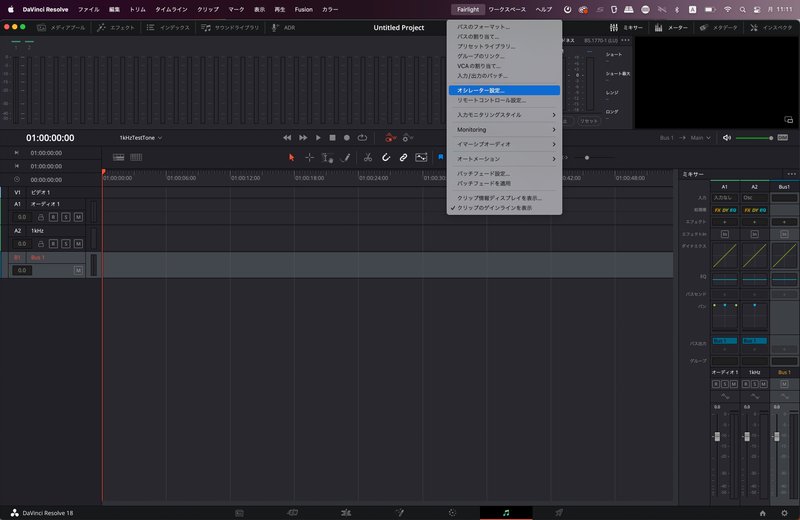The width and height of the screenshot is (800, 520).
Task: Open the Fairlight page music note tab
Action: point(506,512)
